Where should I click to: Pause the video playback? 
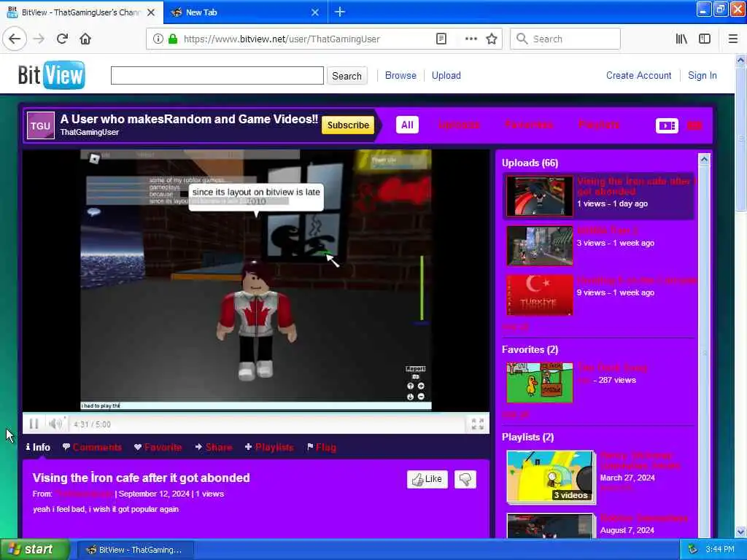pos(34,424)
